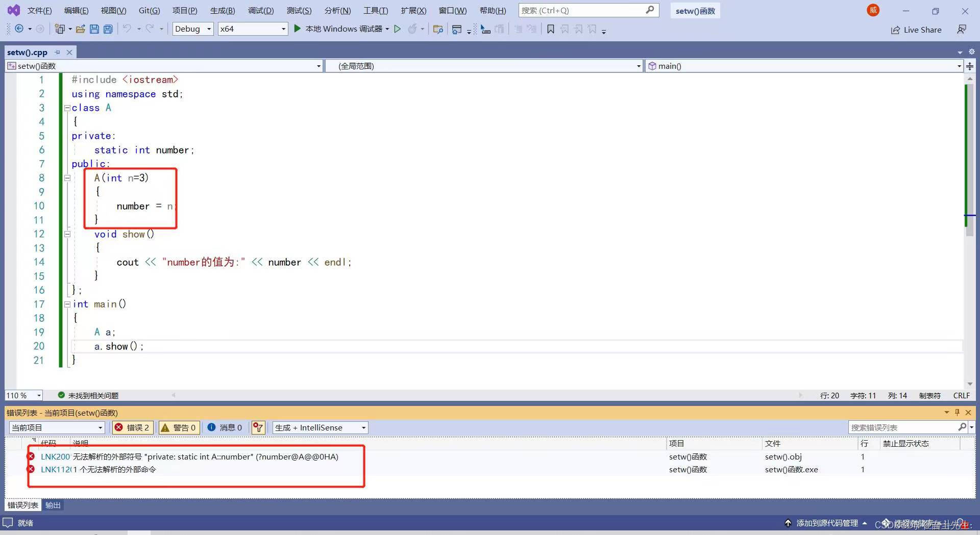Image resolution: width=980 pixels, height=535 pixels.
Task: Toggle the 错误 2 errors filter
Action: (x=132, y=427)
